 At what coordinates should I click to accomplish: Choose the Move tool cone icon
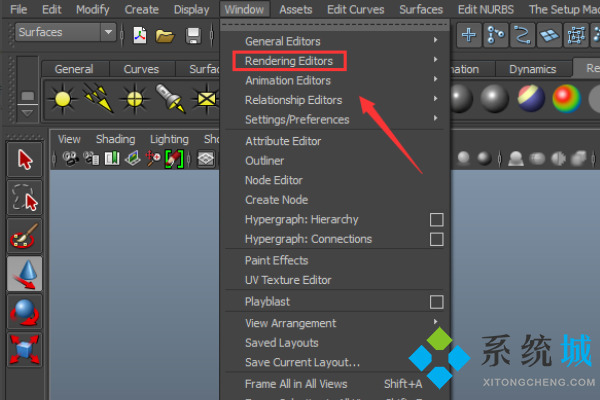[x=25, y=273]
